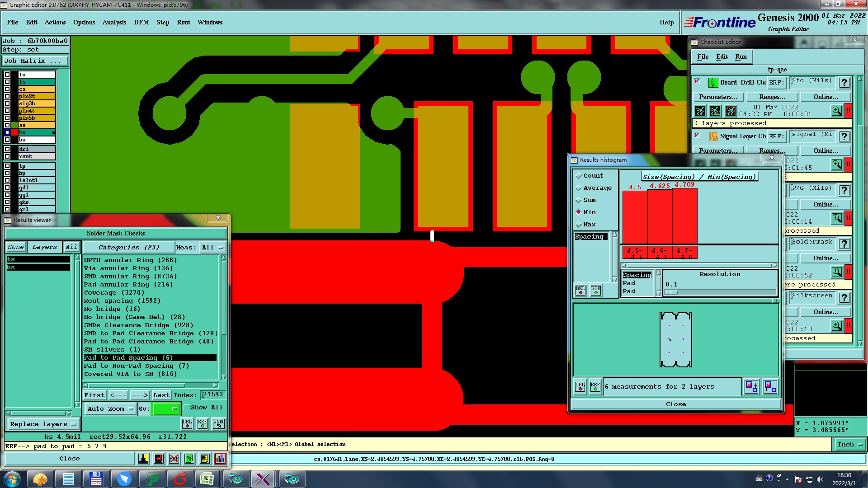
Task: Open help for Soldermask check question mark
Action: coord(844,244)
